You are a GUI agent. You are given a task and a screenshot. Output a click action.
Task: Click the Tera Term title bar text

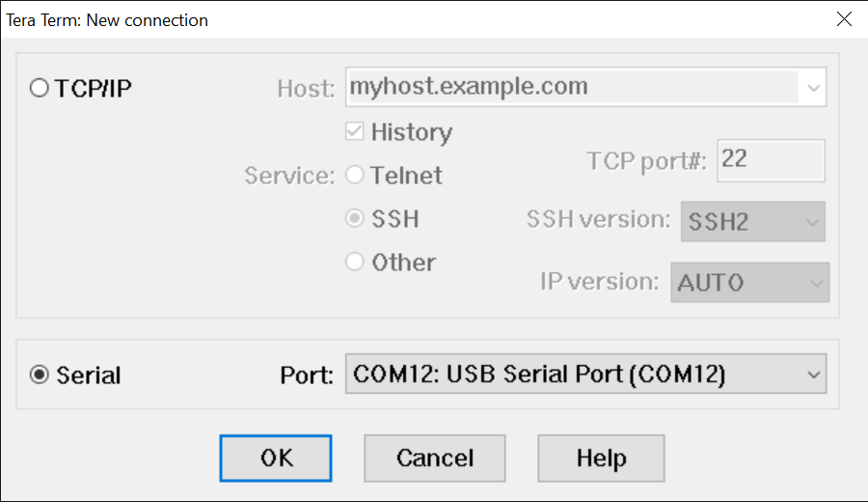pos(107,19)
